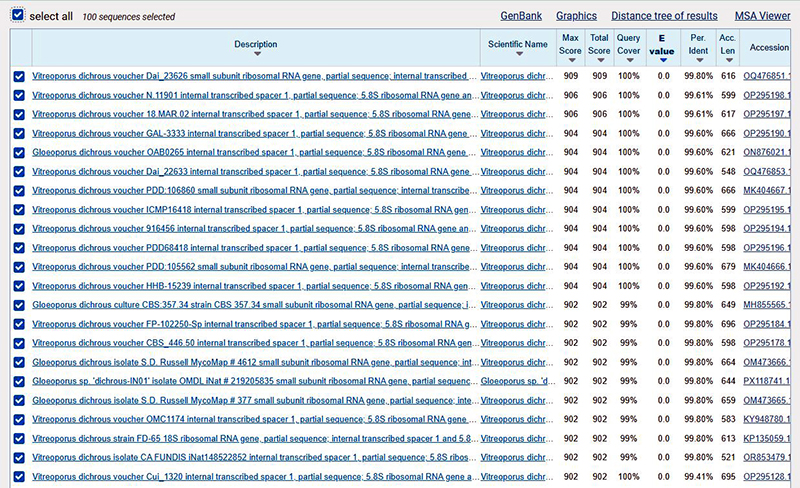
Task: Open Vitreoporus dichrous voucher GAL-3333 description
Action: tap(250, 133)
